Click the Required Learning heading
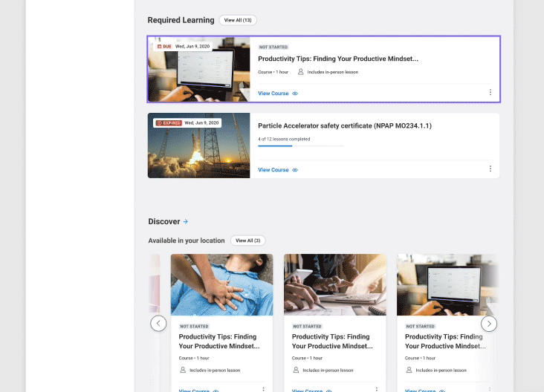Viewport: 544px width, 392px height. [181, 20]
